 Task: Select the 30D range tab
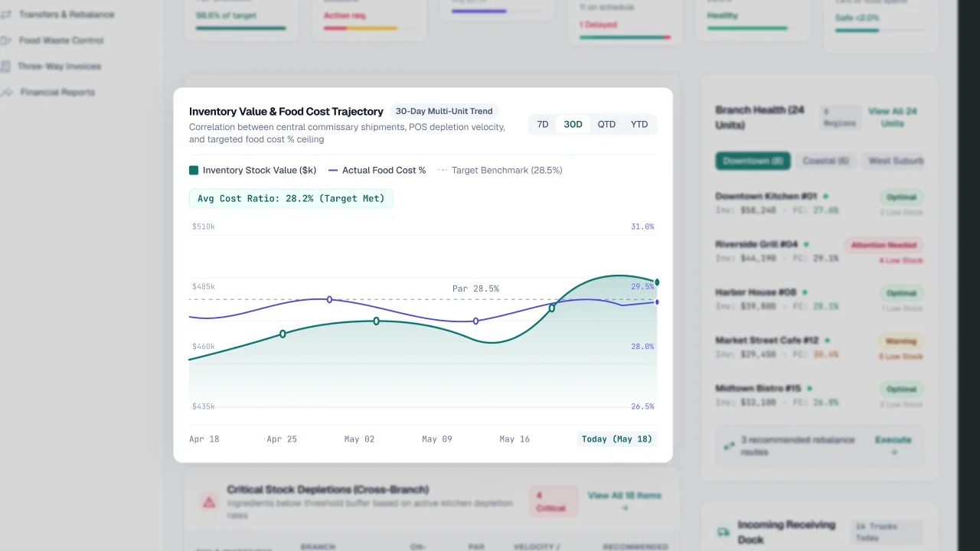pos(573,125)
